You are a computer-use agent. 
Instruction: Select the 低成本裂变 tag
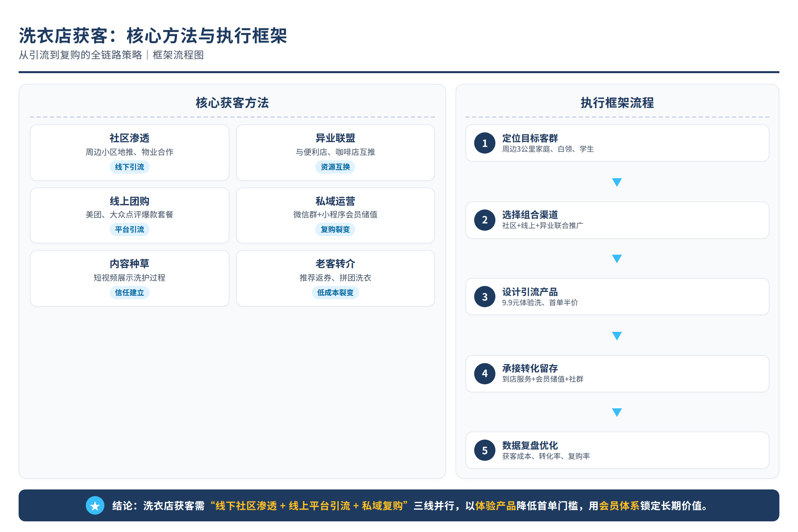335,293
